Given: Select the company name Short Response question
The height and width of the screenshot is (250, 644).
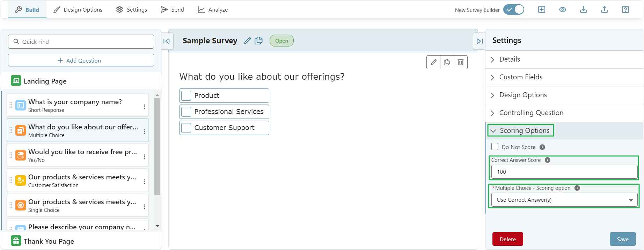Looking at the screenshot, I should coord(78,105).
